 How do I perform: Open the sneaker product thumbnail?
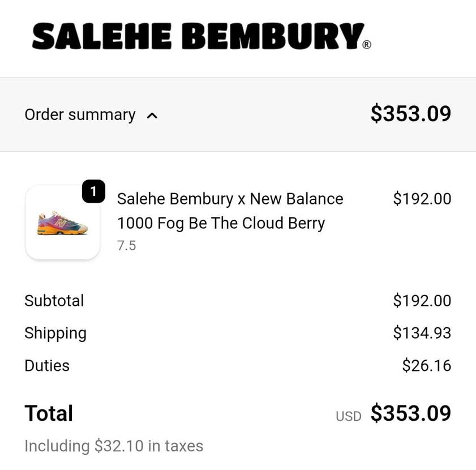click(62, 223)
